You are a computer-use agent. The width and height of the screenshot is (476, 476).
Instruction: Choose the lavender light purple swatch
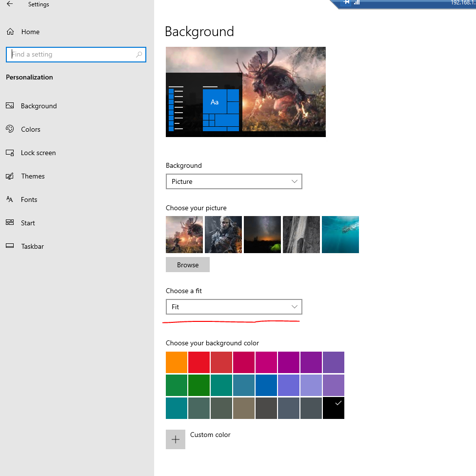(311, 385)
